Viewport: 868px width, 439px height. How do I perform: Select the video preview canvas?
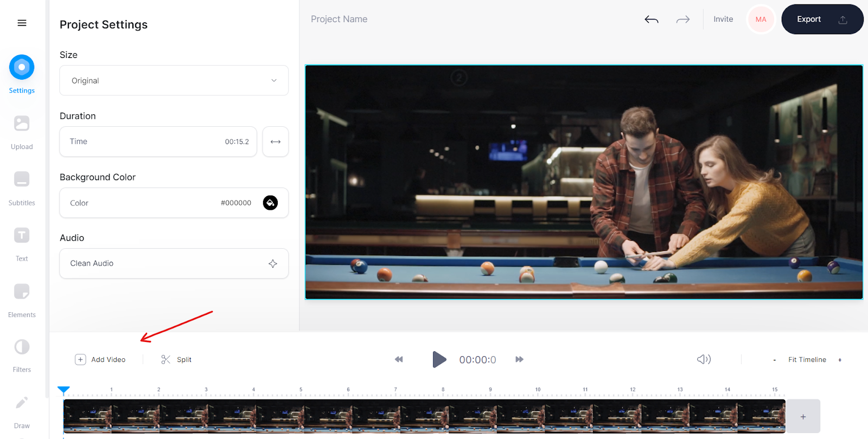pyautogui.click(x=584, y=182)
